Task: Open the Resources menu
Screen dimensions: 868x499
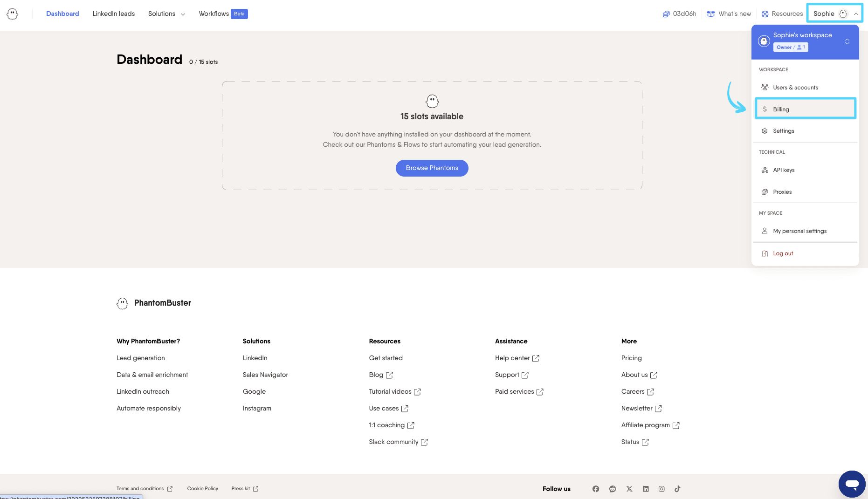Action: point(782,14)
